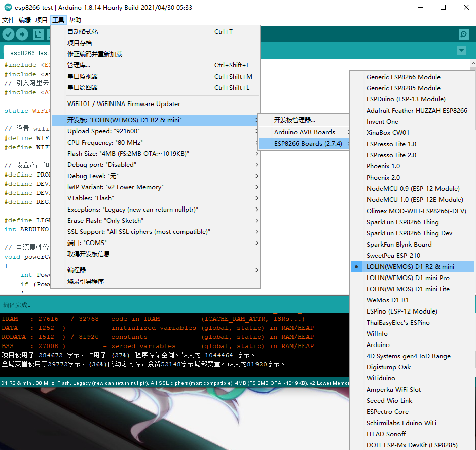Select the checked LOLIN(WEMOS) D1 R2 & mini board

412,267
